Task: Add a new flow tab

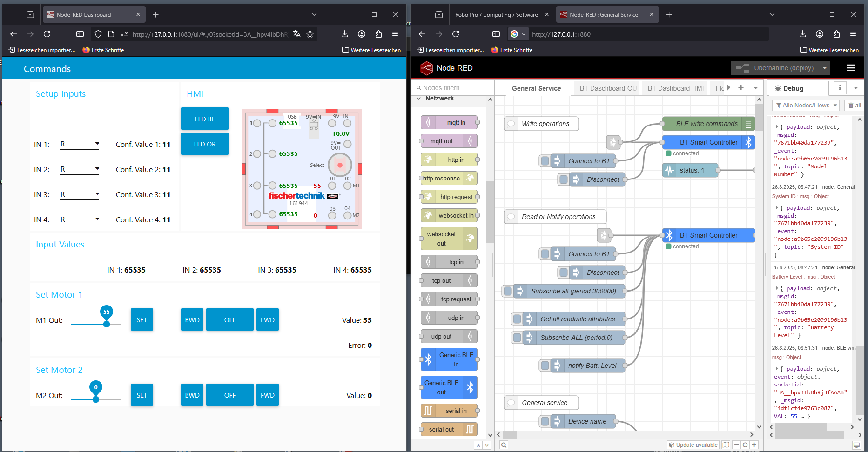Action: pos(741,88)
